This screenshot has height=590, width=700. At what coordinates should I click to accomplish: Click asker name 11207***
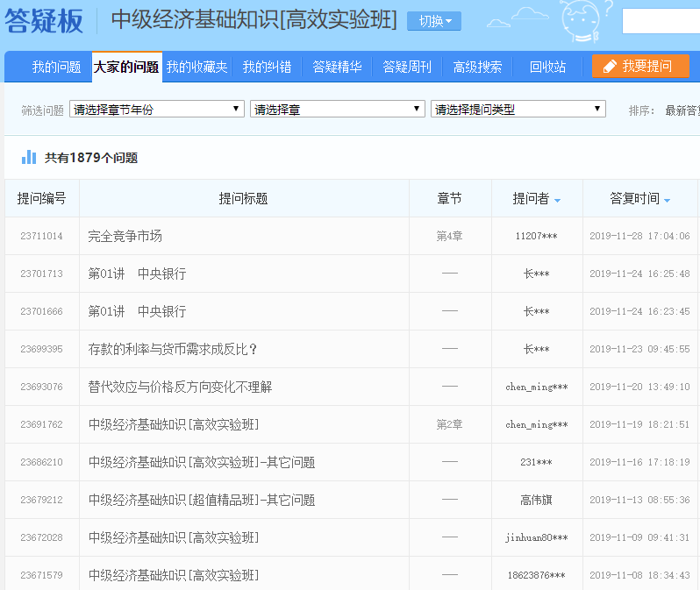click(536, 236)
